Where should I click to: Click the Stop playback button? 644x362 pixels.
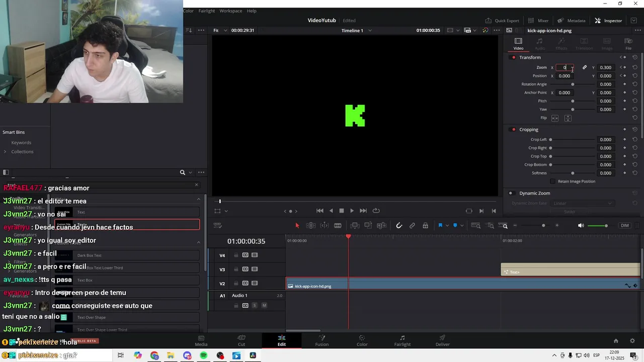[x=341, y=211]
